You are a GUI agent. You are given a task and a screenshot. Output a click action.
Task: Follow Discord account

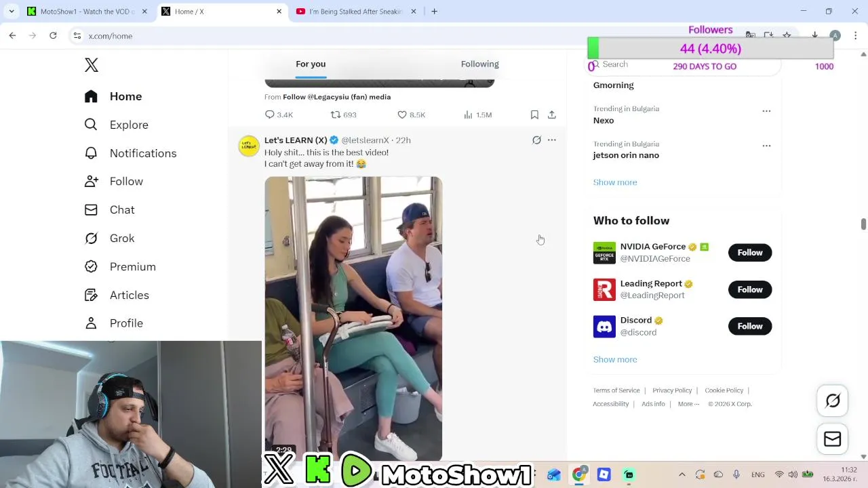[750, 326]
